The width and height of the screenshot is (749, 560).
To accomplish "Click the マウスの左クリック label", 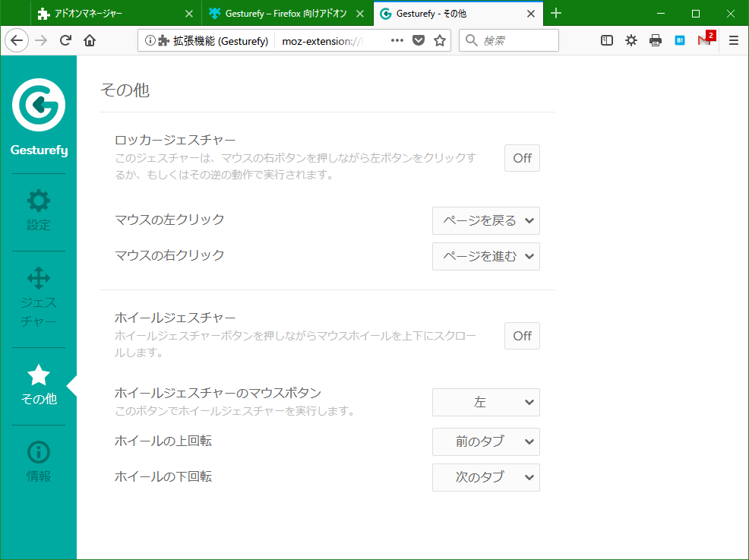I will (x=169, y=220).
